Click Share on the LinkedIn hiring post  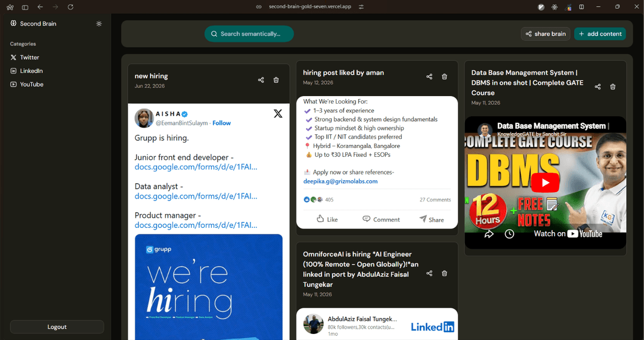tap(431, 220)
